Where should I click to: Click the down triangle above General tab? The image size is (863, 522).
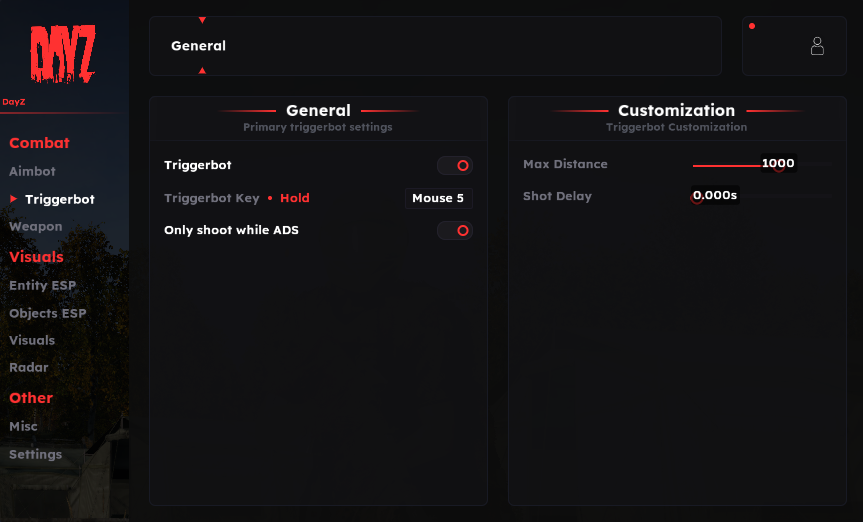202,20
